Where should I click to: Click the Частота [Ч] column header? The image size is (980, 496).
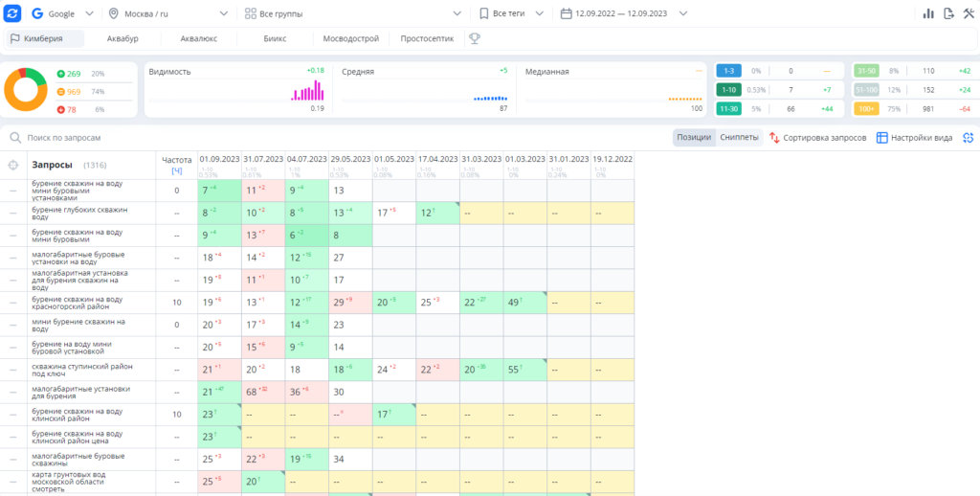(x=176, y=165)
